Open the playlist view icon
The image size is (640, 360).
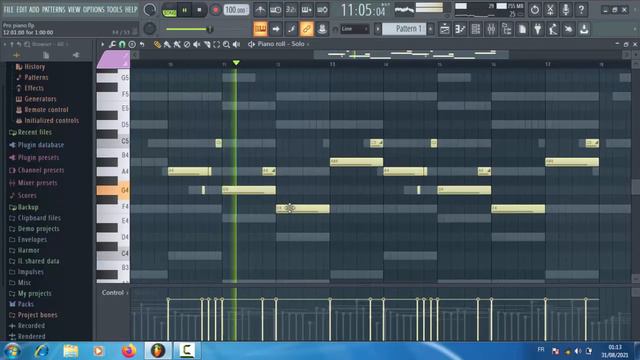pos(444,29)
